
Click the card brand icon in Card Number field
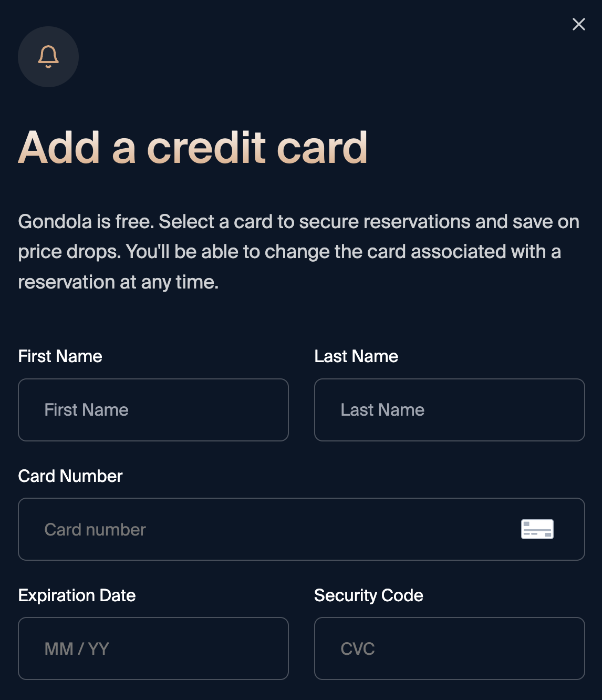(537, 529)
